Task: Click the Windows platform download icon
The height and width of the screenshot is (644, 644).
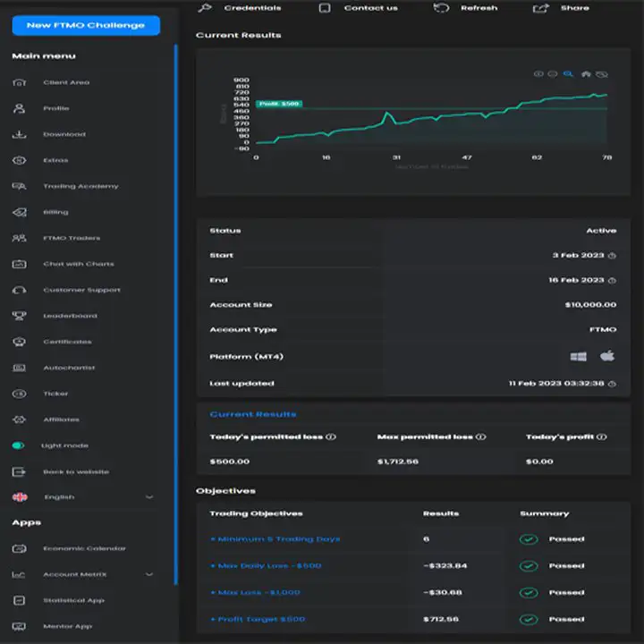Action: pos(578,356)
